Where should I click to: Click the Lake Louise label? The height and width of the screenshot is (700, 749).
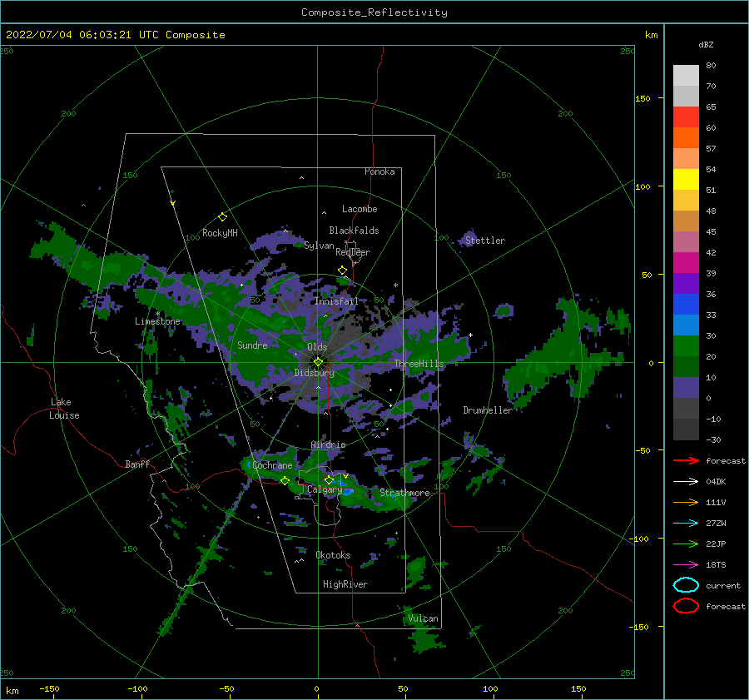pos(64,409)
